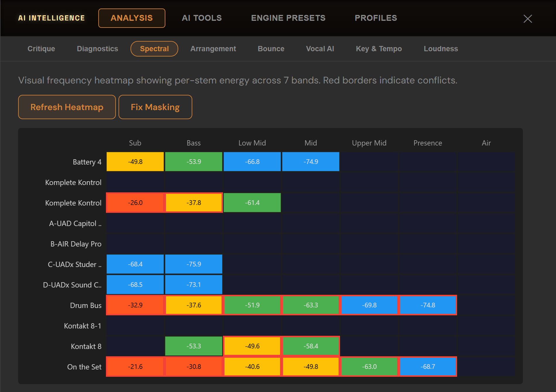Screen dimensions: 556x392
Task: Click Kontakt 8 Low Mid cell -49.6
Action: [252, 346]
